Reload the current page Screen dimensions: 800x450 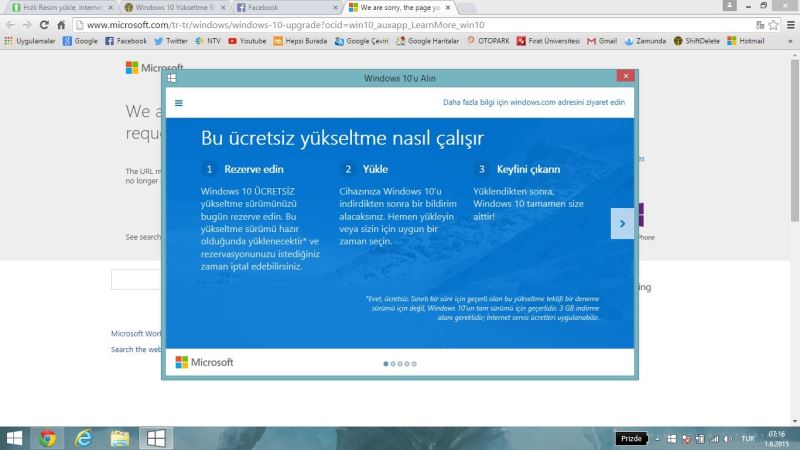pyautogui.click(x=44, y=24)
